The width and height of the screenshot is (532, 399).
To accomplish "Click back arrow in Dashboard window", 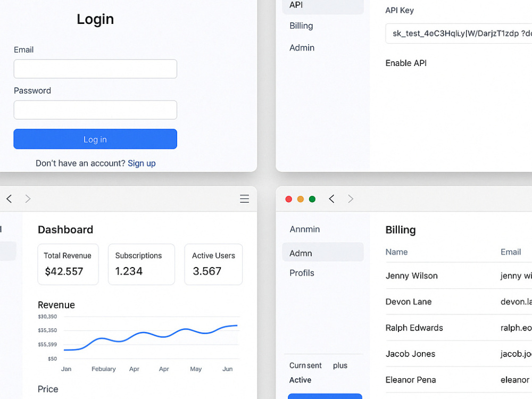I will pyautogui.click(x=10, y=199).
